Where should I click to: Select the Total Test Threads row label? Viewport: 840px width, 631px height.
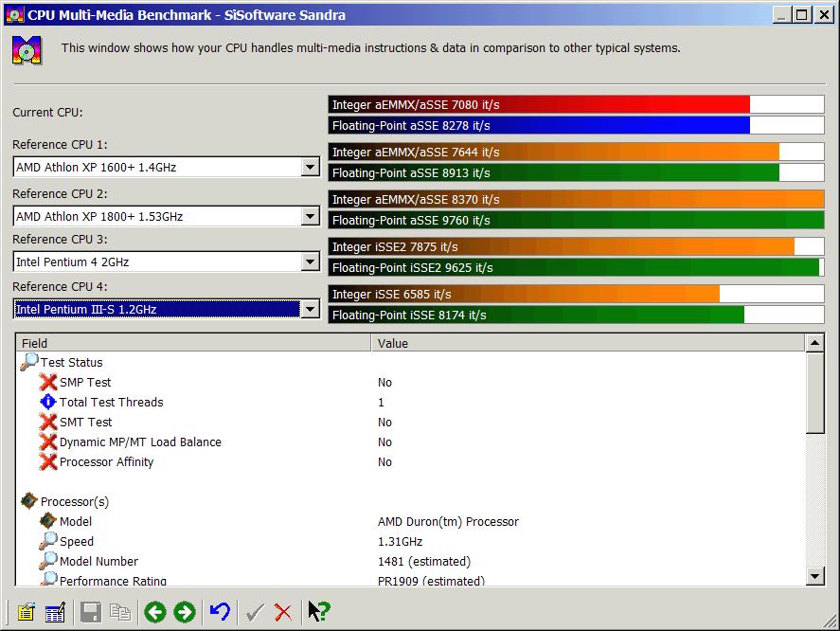[112, 402]
